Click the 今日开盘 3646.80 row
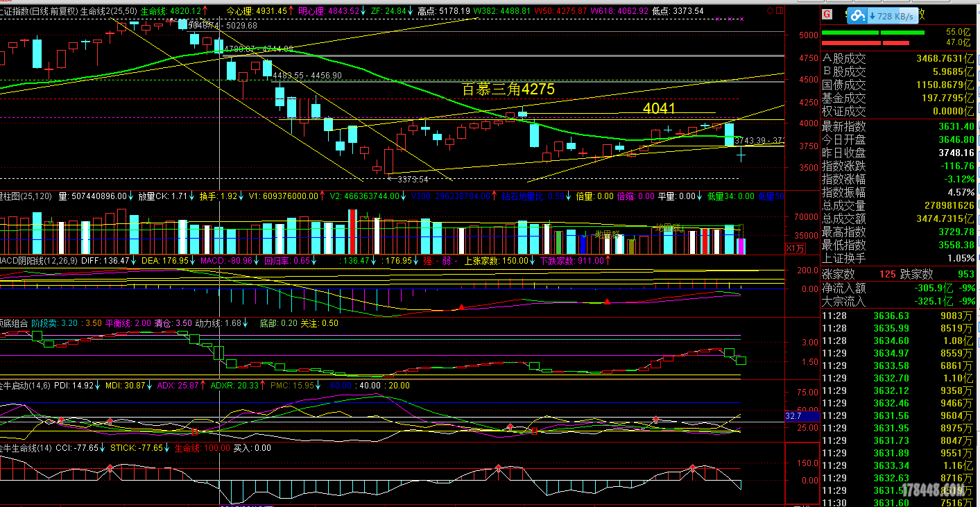The width and height of the screenshot is (980, 507). 899,139
